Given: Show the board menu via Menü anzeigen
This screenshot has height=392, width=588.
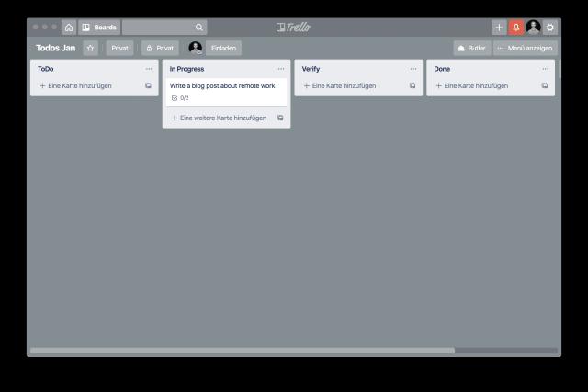Looking at the screenshot, I should point(525,48).
